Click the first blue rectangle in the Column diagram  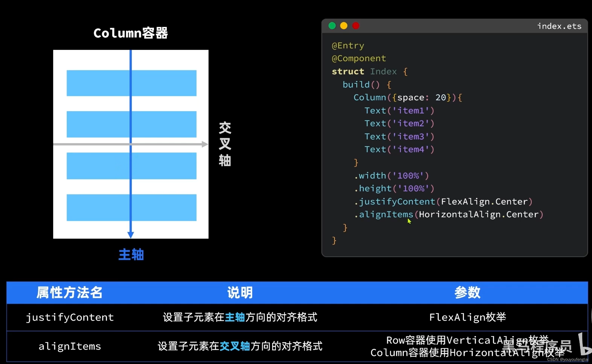131,83
